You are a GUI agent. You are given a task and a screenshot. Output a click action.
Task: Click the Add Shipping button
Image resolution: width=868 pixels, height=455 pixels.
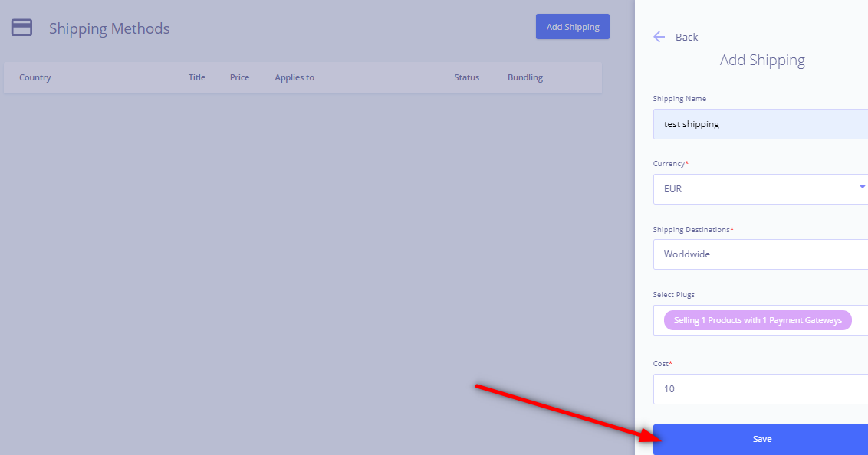(572, 27)
